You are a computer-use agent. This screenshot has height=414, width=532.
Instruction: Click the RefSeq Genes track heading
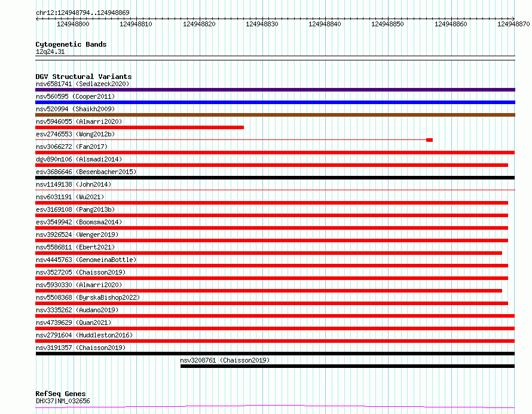pos(60,394)
